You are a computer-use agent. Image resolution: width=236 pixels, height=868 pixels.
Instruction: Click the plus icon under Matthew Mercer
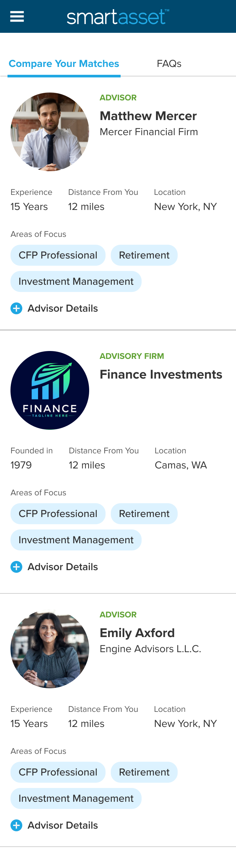click(16, 308)
